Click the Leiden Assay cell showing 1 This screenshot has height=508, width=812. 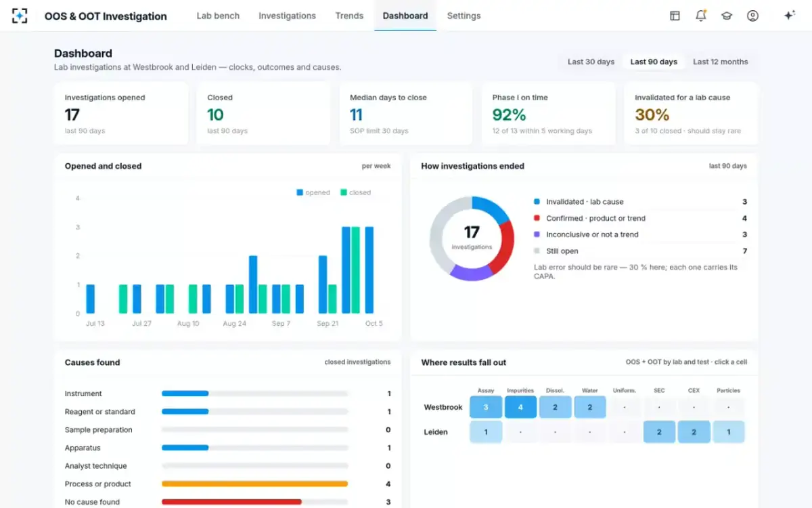486,432
